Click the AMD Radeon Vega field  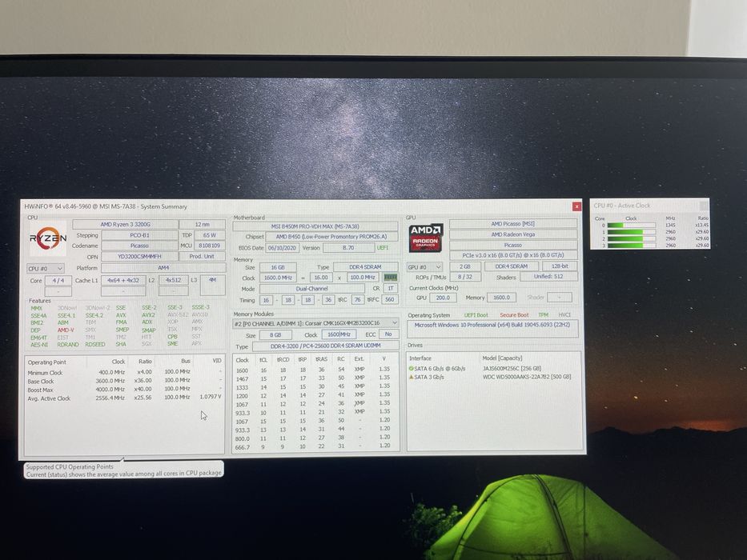tap(513, 234)
